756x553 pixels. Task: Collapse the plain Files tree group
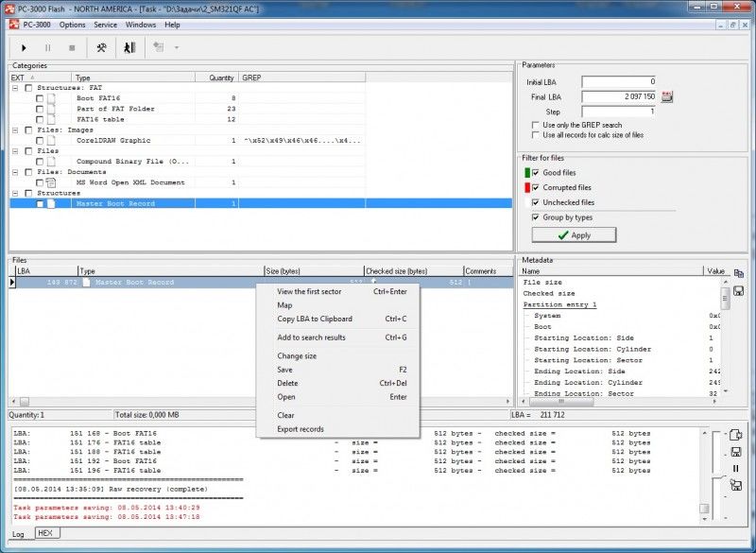click(x=15, y=151)
